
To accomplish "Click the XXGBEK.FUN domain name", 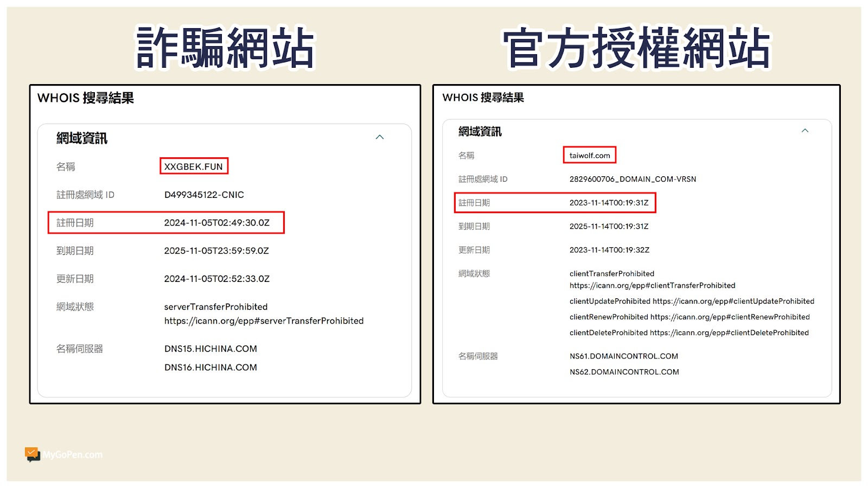I will point(194,166).
